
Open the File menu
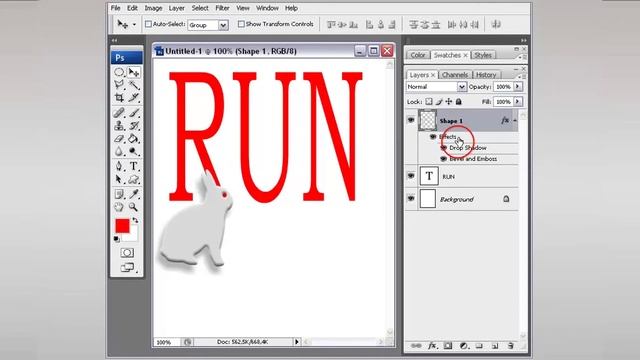point(116,8)
